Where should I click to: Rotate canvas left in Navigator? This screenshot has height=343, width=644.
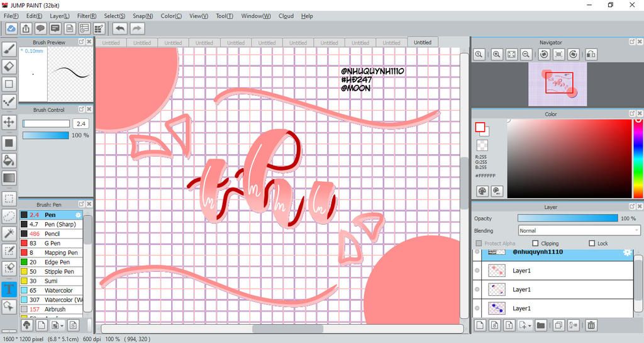click(544, 54)
